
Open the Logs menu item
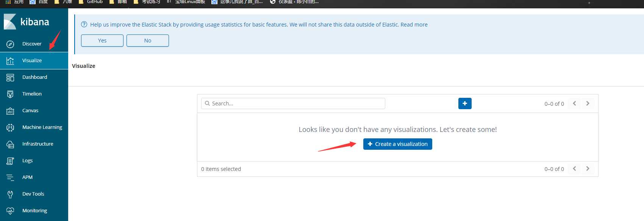point(27,161)
